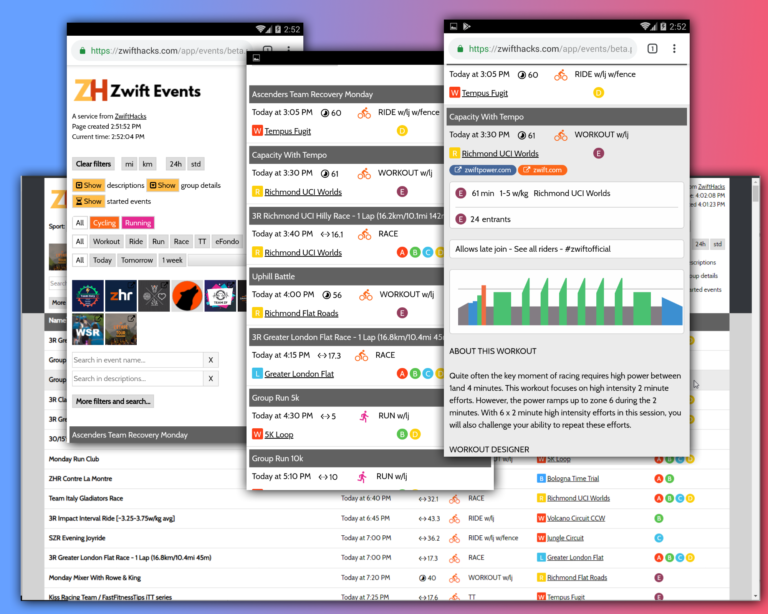
Task: Select the zhr team logo thumbnail
Action: 121,296
